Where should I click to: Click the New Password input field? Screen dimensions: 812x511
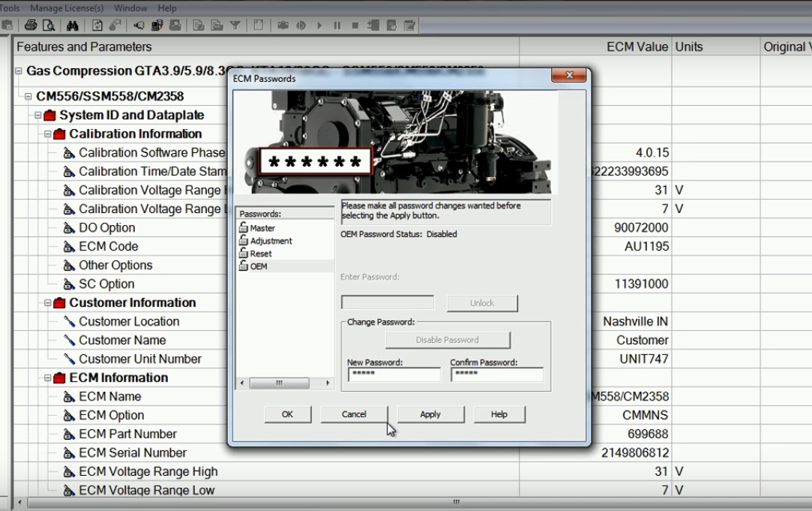(394, 374)
